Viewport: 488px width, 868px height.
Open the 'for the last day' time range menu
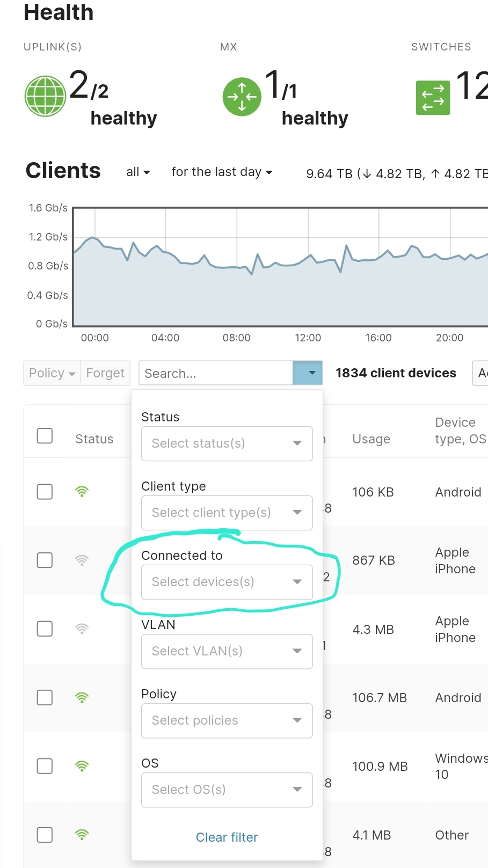[x=221, y=172]
